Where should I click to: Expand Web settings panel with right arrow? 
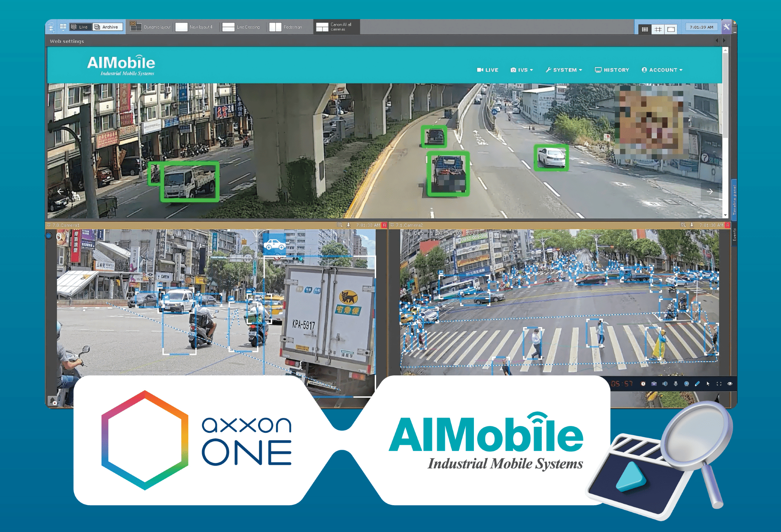click(x=724, y=41)
